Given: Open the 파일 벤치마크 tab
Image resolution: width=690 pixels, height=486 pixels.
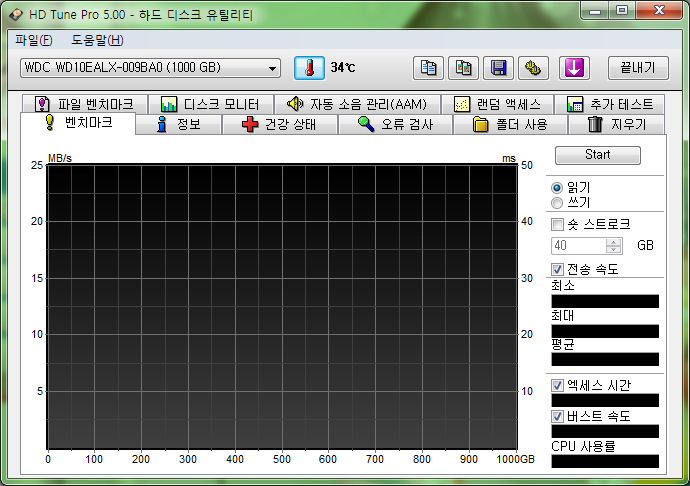Looking at the screenshot, I should [85, 104].
